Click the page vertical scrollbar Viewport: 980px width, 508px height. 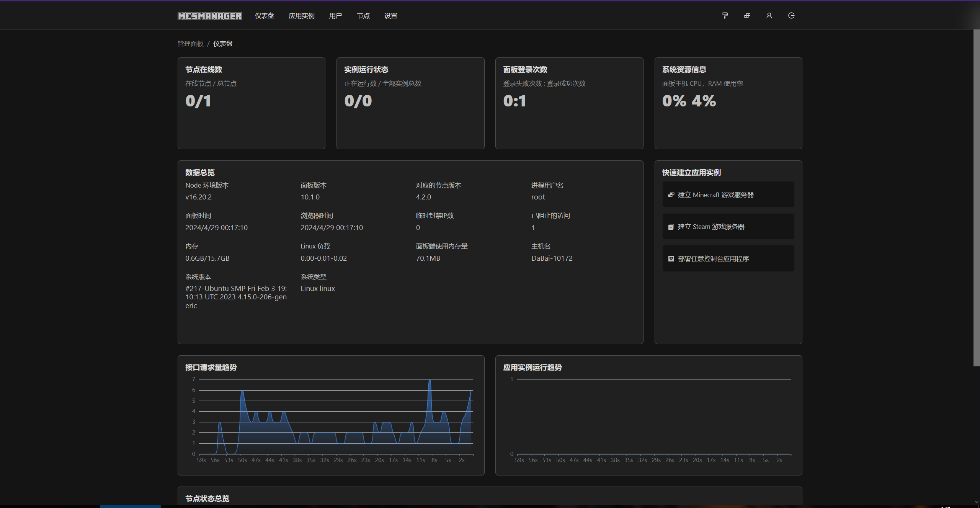tap(977, 198)
